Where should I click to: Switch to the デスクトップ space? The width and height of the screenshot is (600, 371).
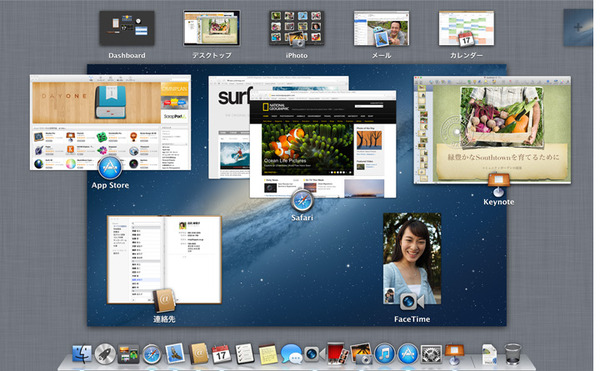pos(212,28)
